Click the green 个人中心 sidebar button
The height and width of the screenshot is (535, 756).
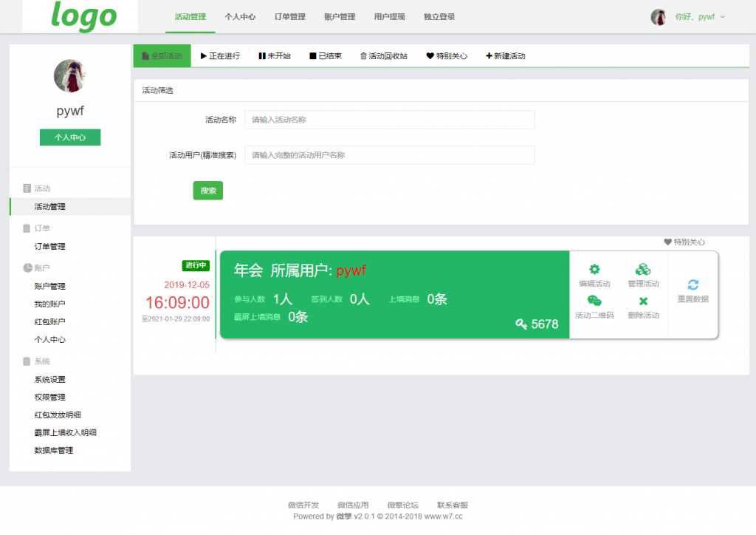coord(70,137)
